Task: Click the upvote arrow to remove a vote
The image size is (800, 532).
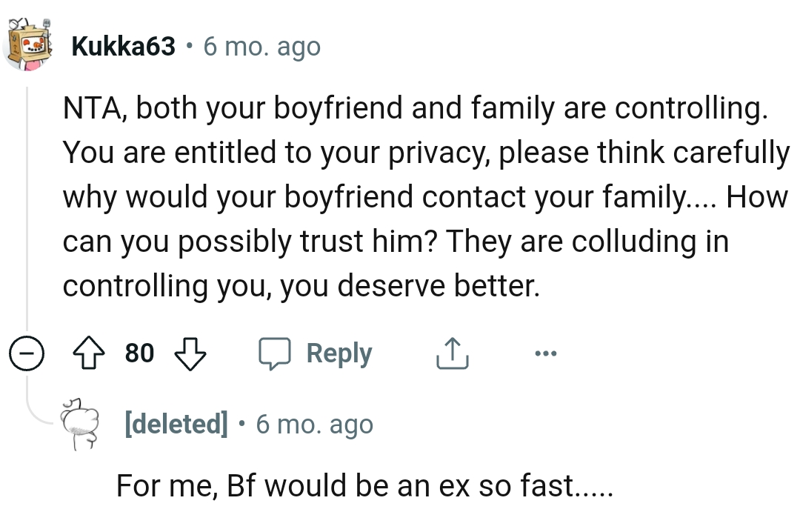Action: coord(90,353)
